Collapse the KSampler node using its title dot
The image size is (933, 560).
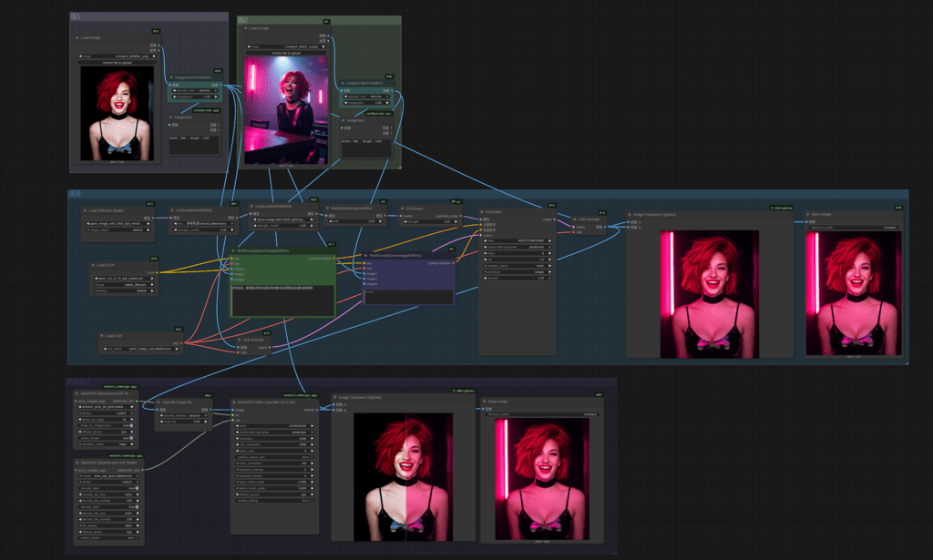482,210
